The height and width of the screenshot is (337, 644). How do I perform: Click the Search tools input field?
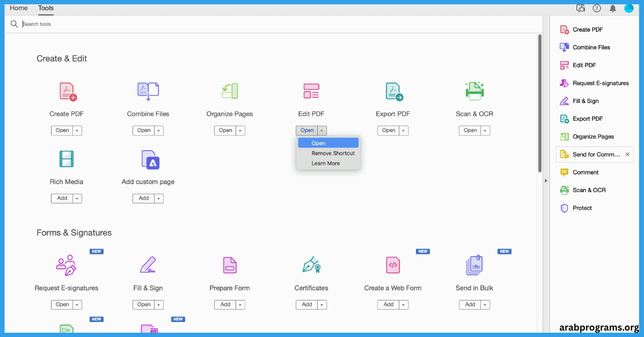[279, 24]
